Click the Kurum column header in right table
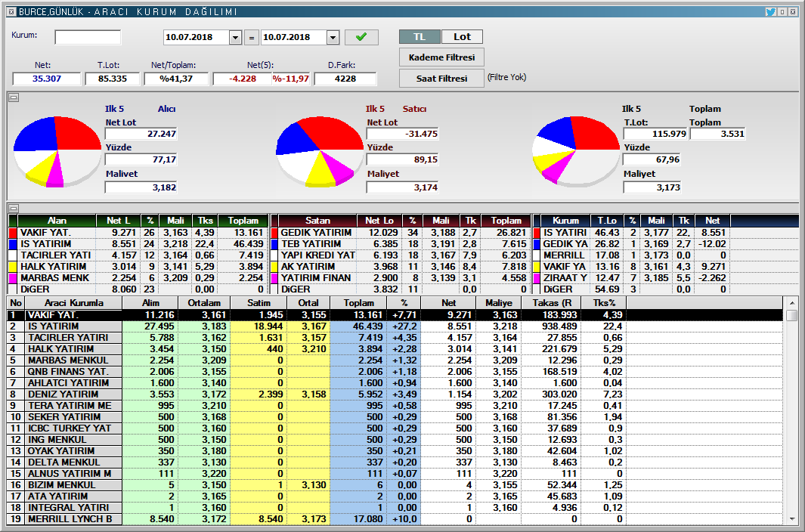The width and height of the screenshot is (805, 532). click(x=565, y=221)
